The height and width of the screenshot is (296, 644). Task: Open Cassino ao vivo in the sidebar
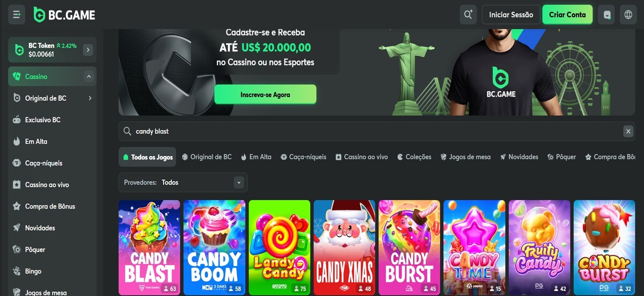[x=47, y=184]
